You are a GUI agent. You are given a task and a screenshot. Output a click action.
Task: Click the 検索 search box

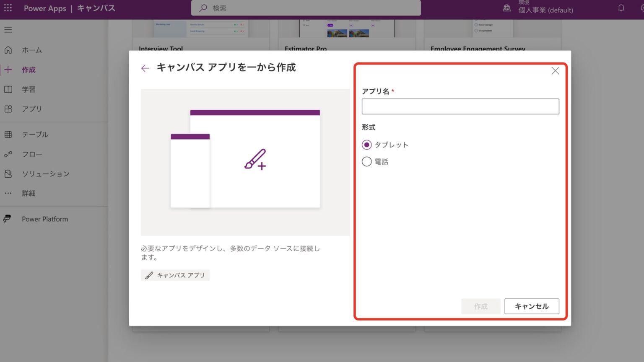pos(306,8)
